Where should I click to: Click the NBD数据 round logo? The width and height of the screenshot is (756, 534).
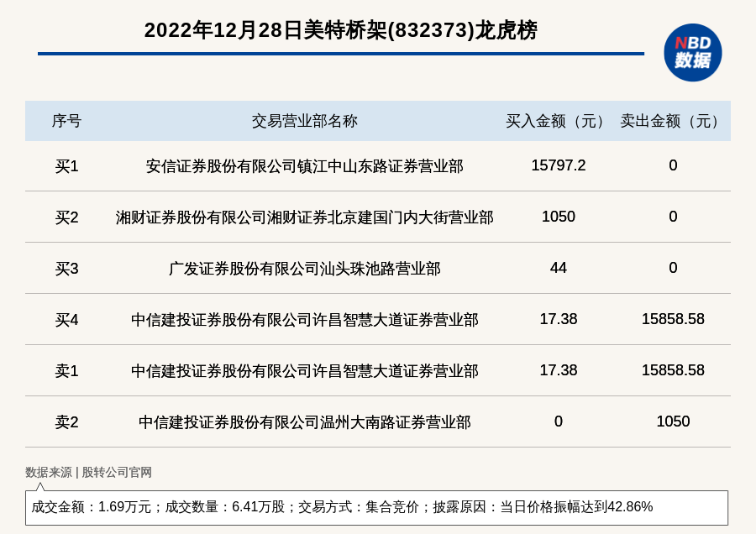(x=692, y=53)
